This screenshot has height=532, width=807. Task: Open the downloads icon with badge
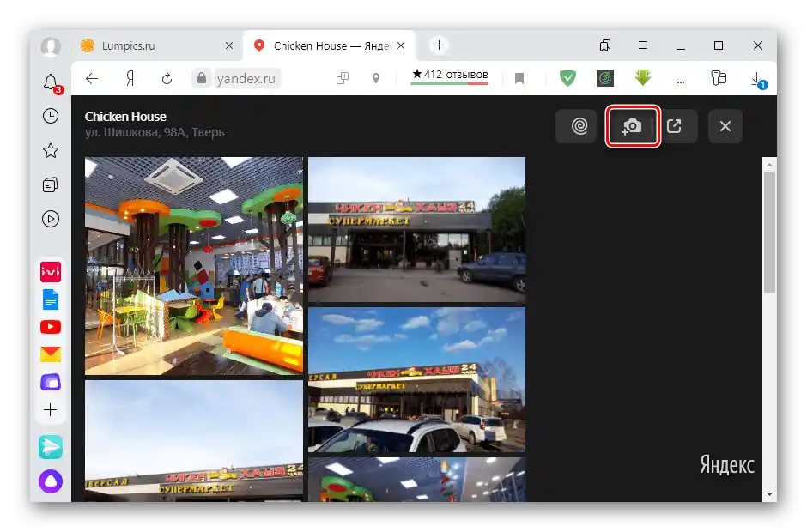click(757, 80)
